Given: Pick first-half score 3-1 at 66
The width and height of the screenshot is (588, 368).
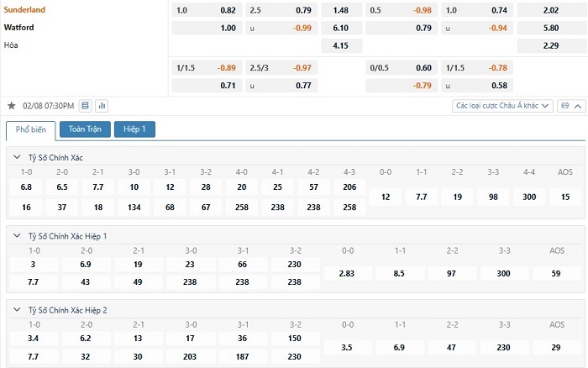Looking at the screenshot, I should [242, 265].
